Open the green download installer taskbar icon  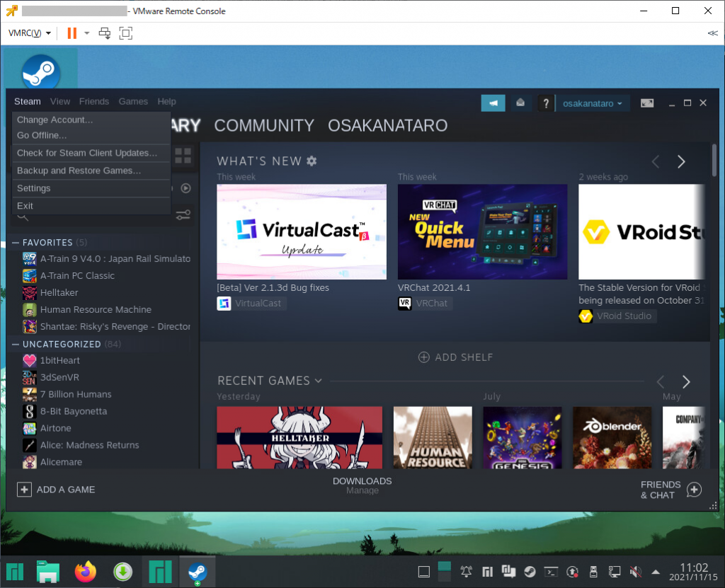[123, 572]
